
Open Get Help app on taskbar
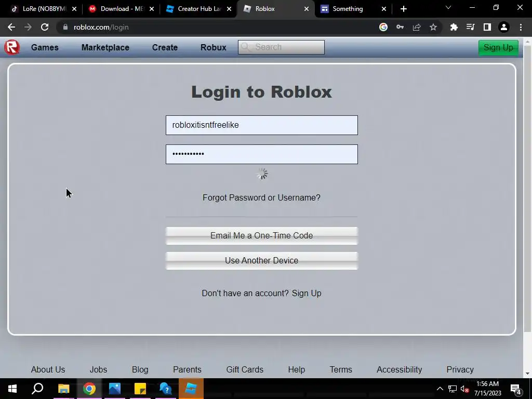pyautogui.click(x=166, y=389)
